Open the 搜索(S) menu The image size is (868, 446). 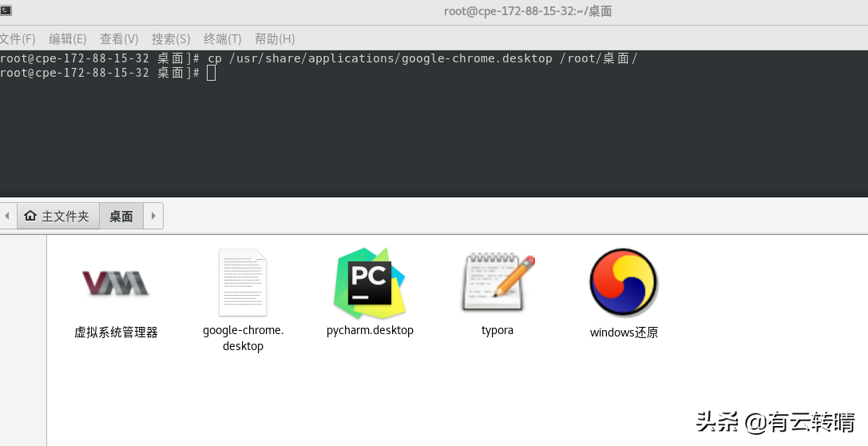coord(171,38)
